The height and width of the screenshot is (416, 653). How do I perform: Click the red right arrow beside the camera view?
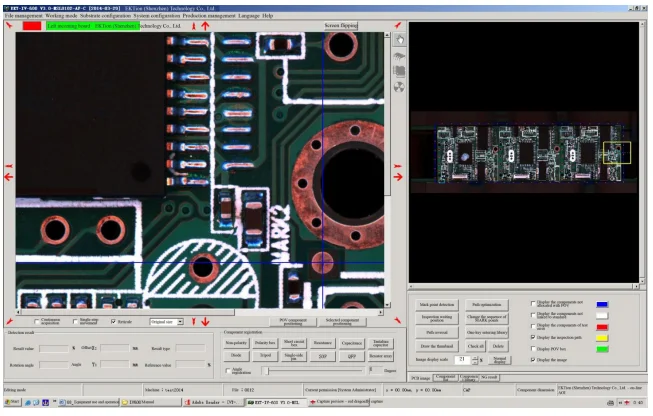click(398, 177)
